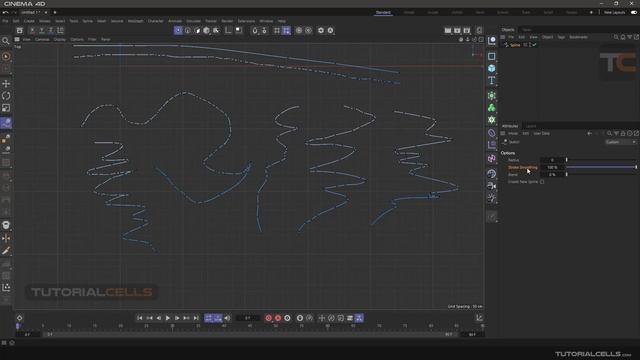Open the File menu in main menu bar

pos(5,21)
